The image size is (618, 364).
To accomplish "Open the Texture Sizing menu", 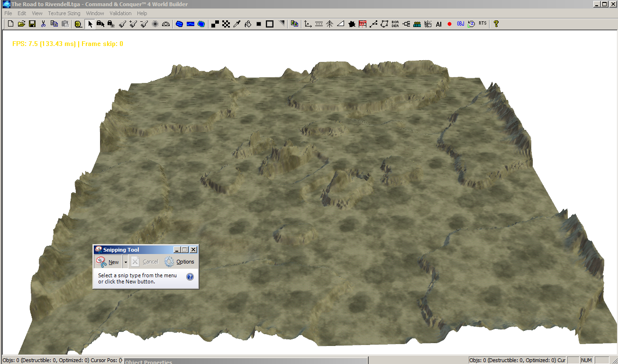I will [x=64, y=13].
